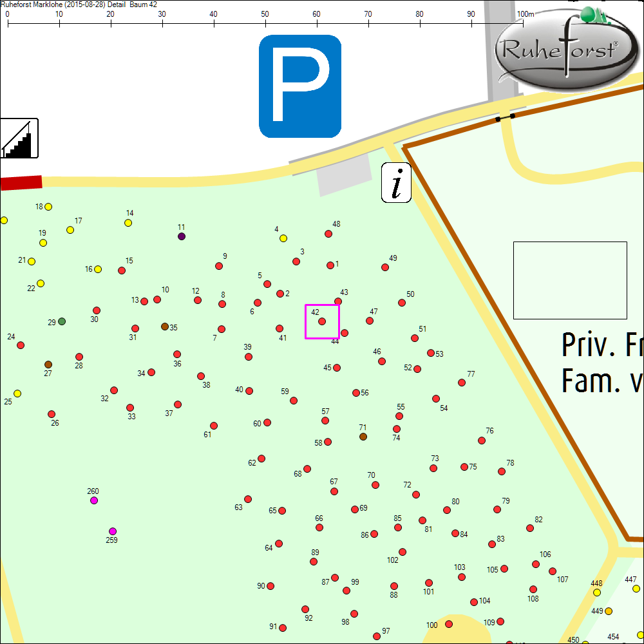Click the stairs symbol icon

pos(19,138)
